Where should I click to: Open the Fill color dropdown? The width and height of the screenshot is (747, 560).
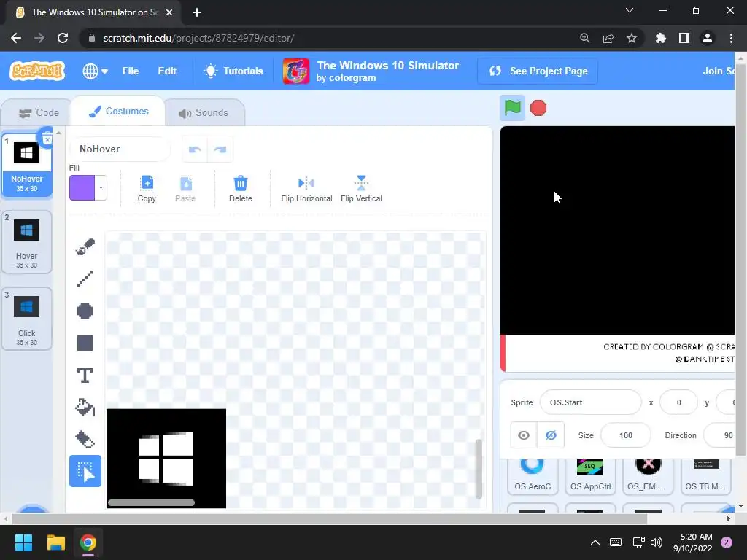(x=101, y=187)
